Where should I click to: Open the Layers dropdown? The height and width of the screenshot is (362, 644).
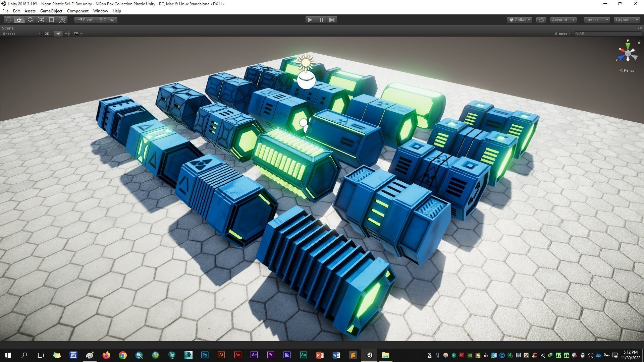coord(596,20)
